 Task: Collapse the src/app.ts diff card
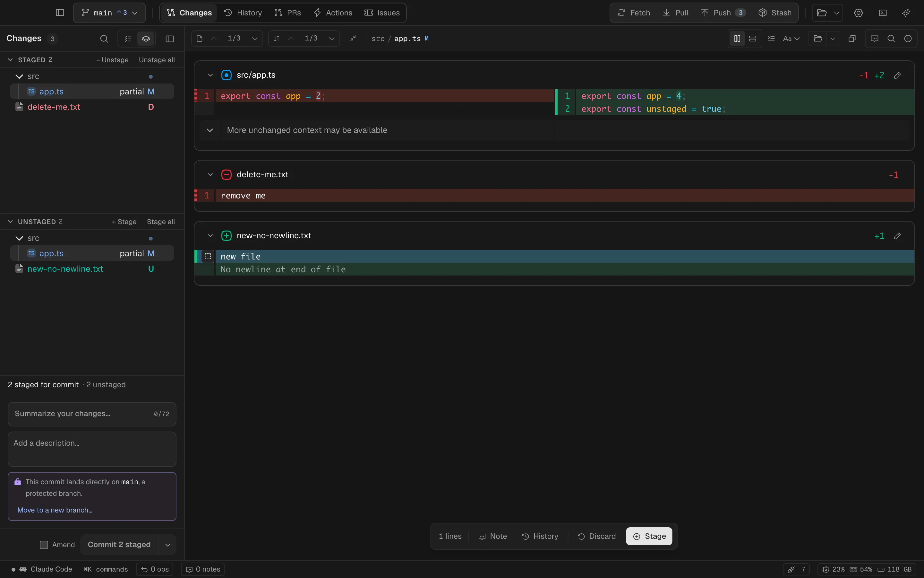pos(210,75)
